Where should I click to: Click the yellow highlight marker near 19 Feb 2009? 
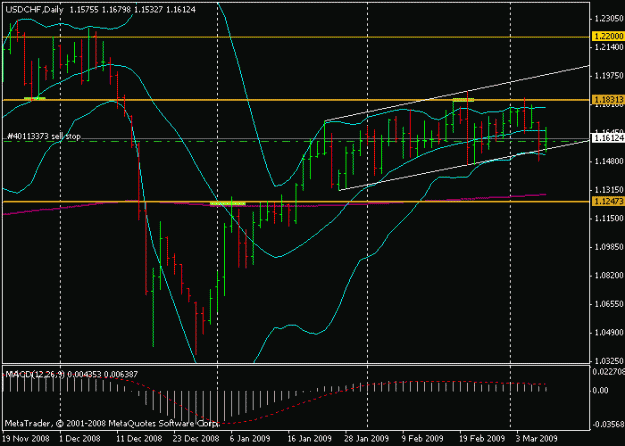(x=463, y=100)
